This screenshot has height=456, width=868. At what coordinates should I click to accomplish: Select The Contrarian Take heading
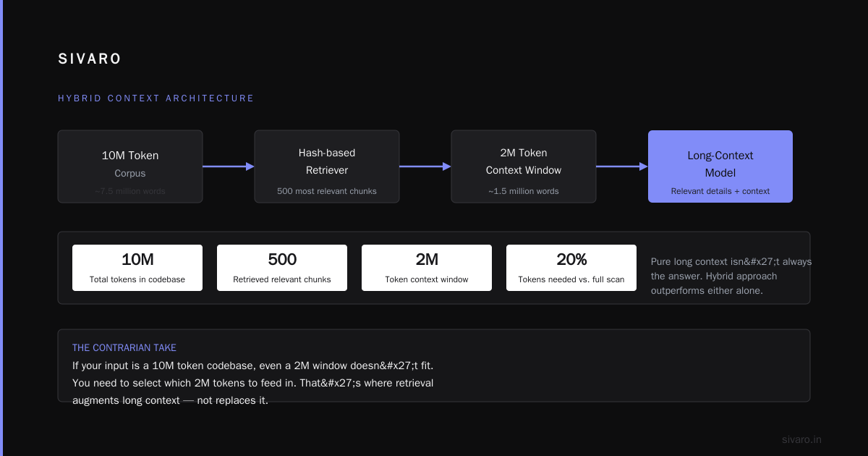124,347
